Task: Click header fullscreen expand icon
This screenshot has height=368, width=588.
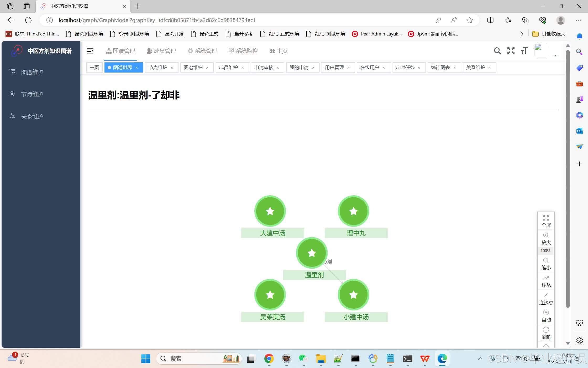Action: (511, 51)
